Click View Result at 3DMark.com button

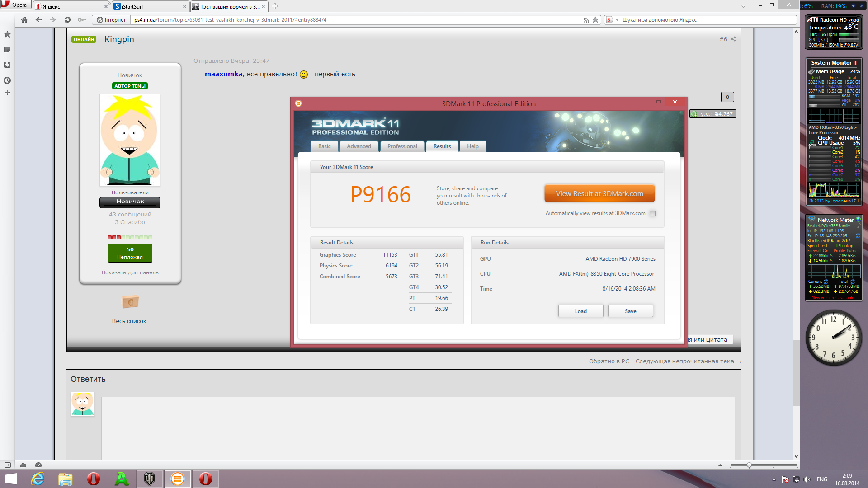click(x=599, y=193)
